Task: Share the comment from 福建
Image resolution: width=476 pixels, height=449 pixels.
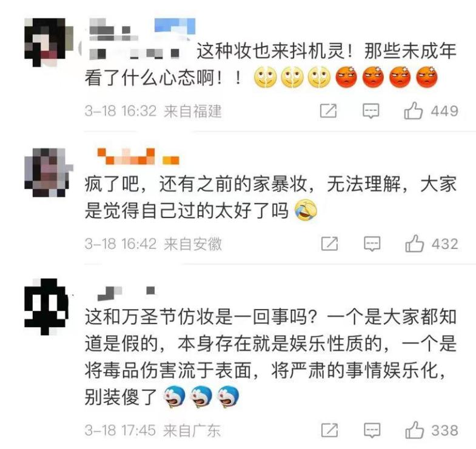Action: click(x=329, y=111)
